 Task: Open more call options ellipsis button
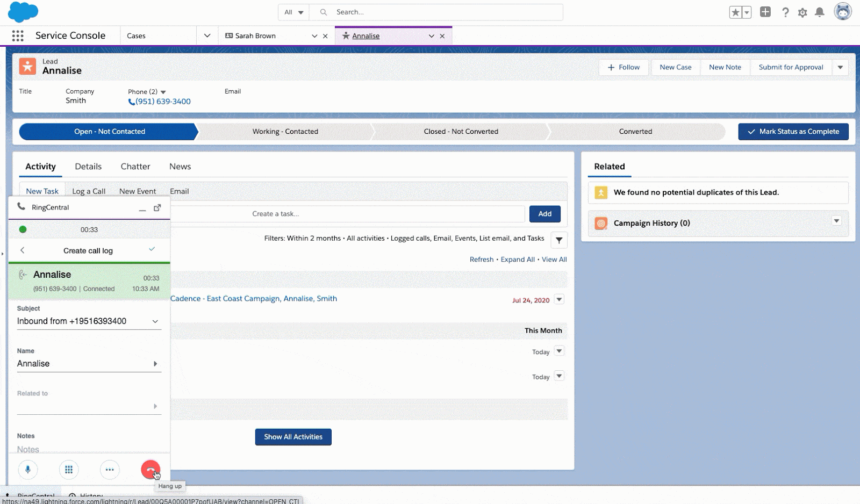(x=110, y=470)
